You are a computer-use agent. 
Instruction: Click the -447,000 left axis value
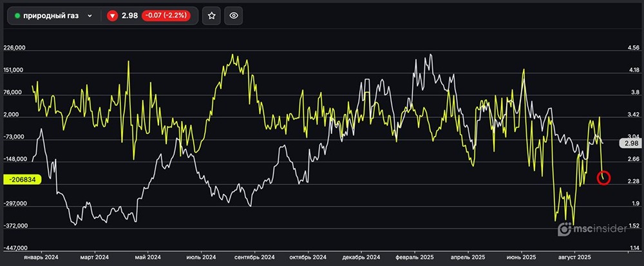click(14, 248)
